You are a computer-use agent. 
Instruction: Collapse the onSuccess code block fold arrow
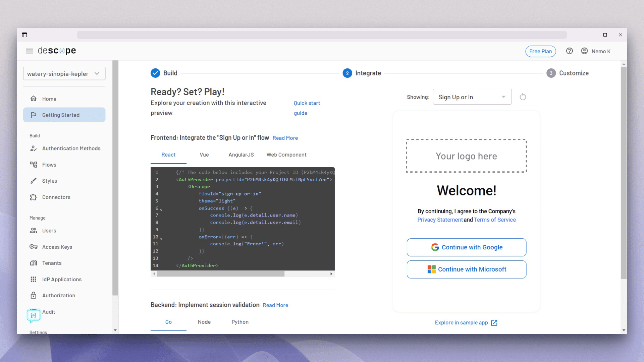click(161, 209)
